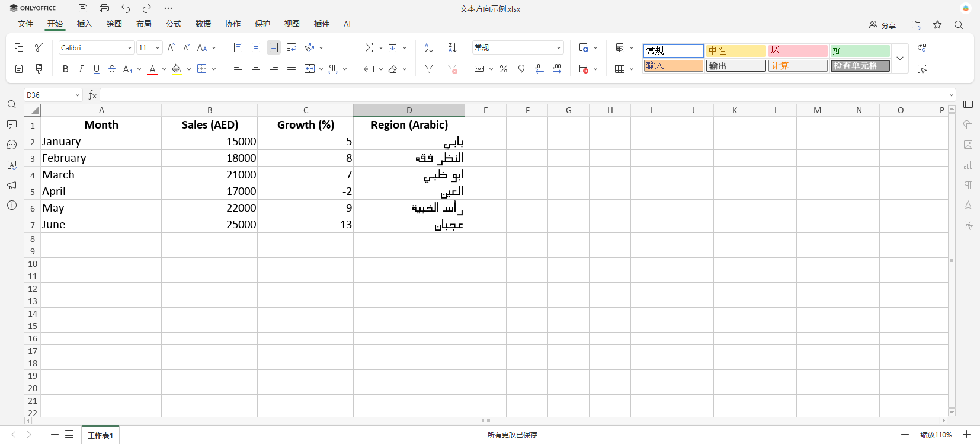The width and height of the screenshot is (980, 444).
Task: Open the comments panel in left sidebar
Action: [x=12, y=124]
